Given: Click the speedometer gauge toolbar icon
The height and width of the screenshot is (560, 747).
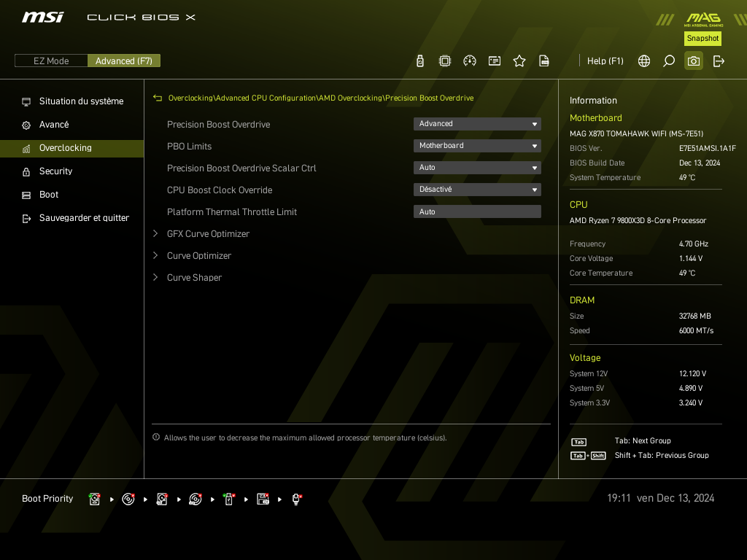Looking at the screenshot, I should (x=470, y=61).
